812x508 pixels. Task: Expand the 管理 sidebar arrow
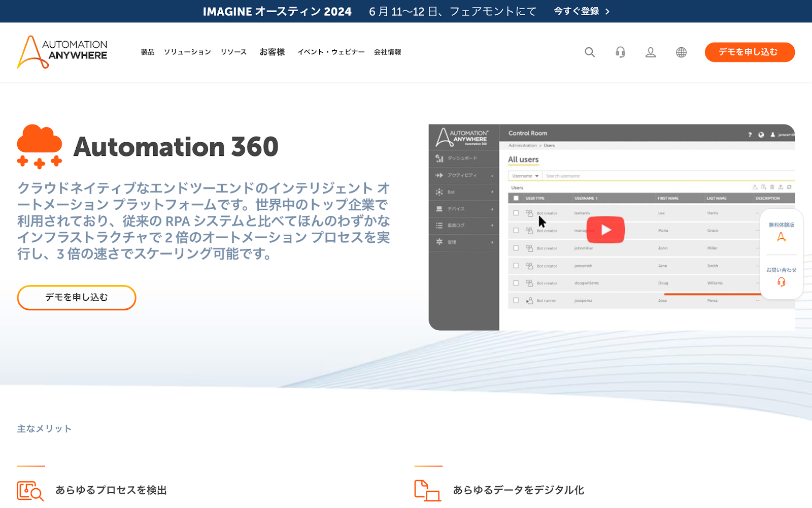pos(492,242)
